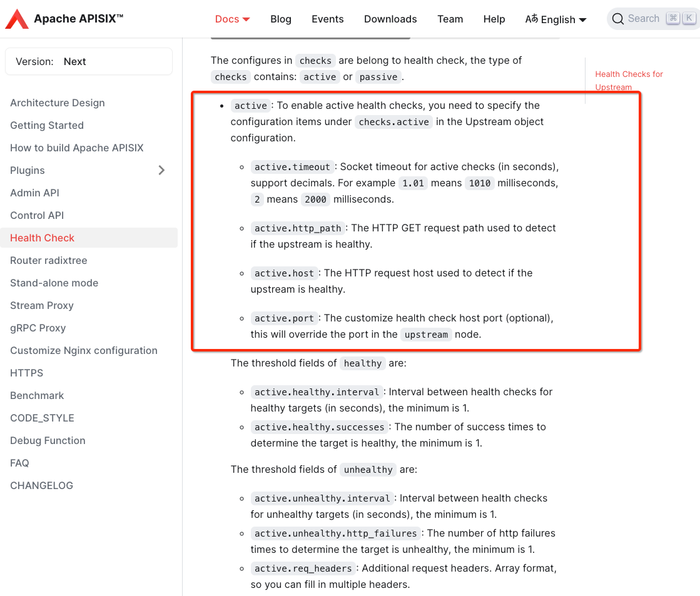
Task: Open Architecture Design in sidebar
Action: point(58,103)
